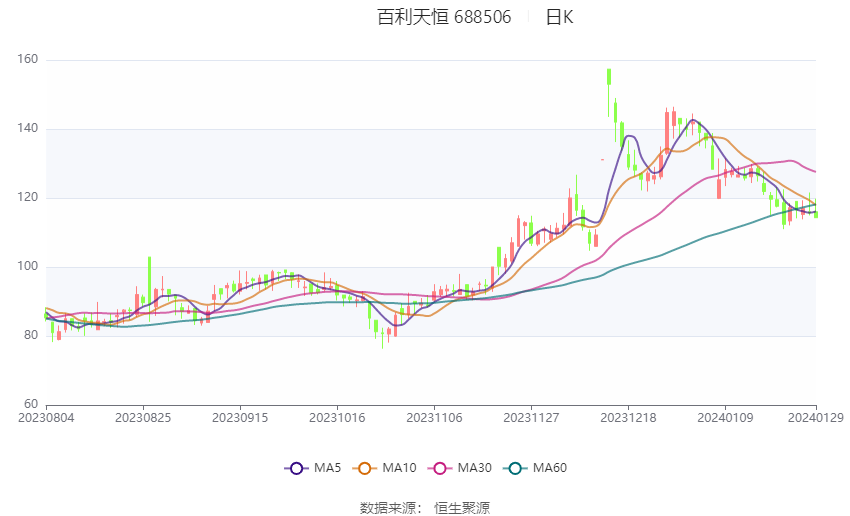Click the 日K label in title
Viewport: 850px width, 516px height.
(x=559, y=17)
